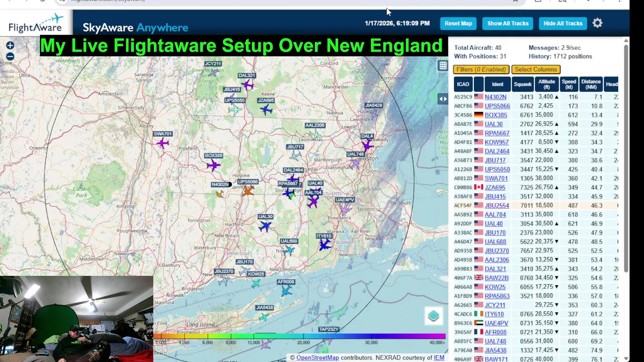Open the map grid view icon
644x362 pixels.
pyautogui.click(x=443, y=66)
